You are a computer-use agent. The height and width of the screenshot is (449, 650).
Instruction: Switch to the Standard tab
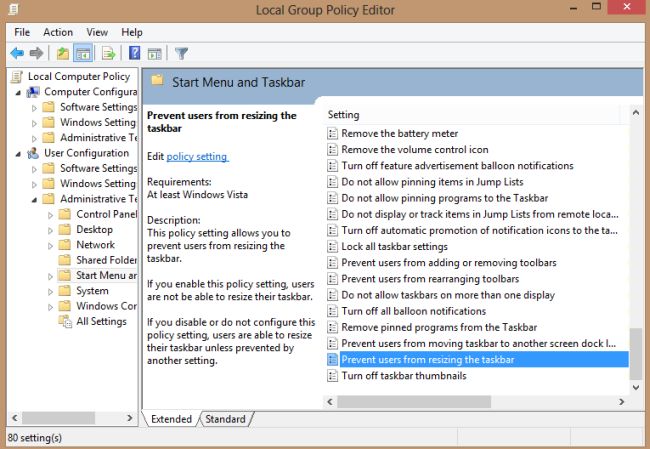click(225, 419)
